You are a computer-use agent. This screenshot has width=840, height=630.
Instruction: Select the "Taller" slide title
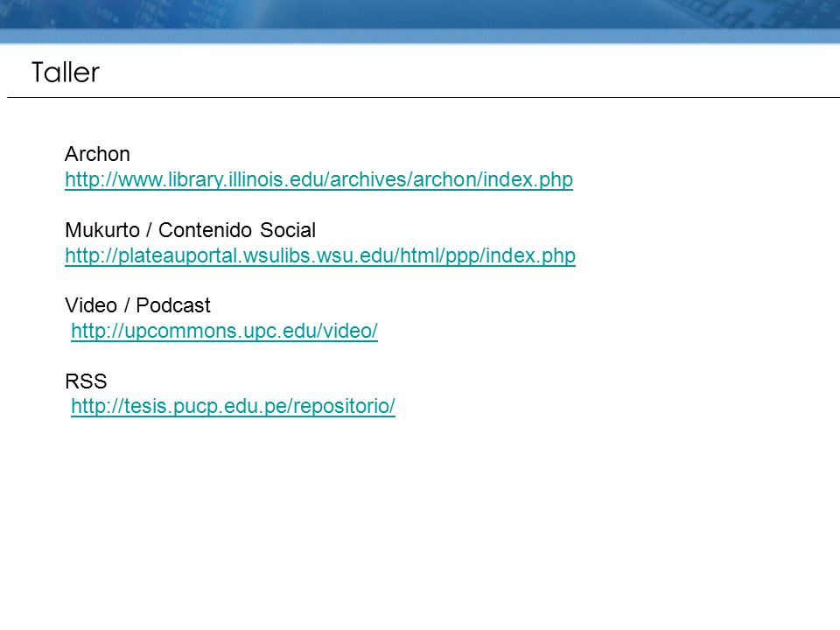point(66,73)
